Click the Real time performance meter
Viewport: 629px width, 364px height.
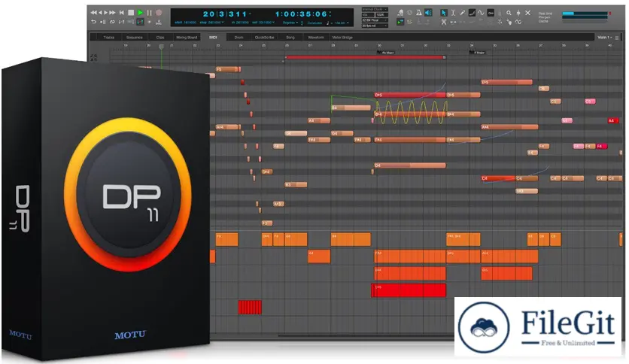(x=585, y=14)
